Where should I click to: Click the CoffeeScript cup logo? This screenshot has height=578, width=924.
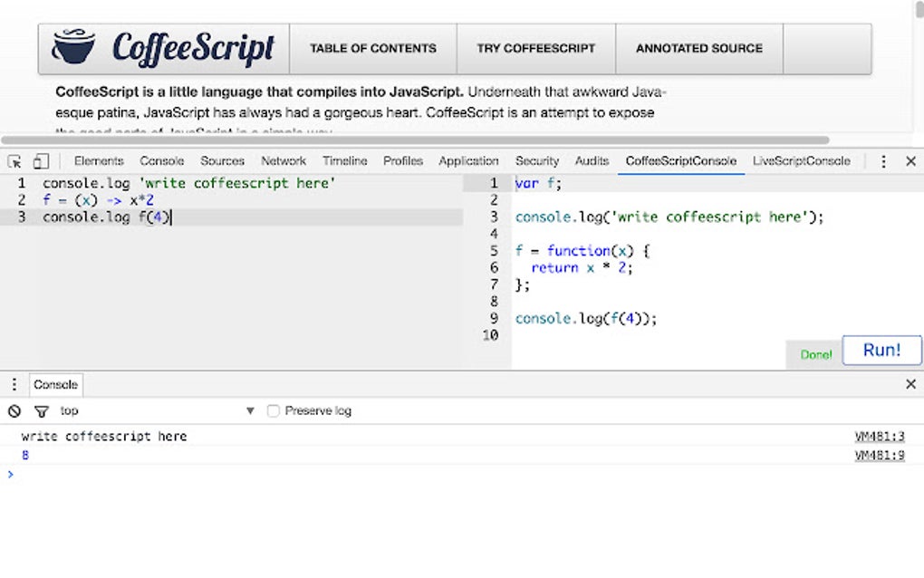tap(73, 46)
